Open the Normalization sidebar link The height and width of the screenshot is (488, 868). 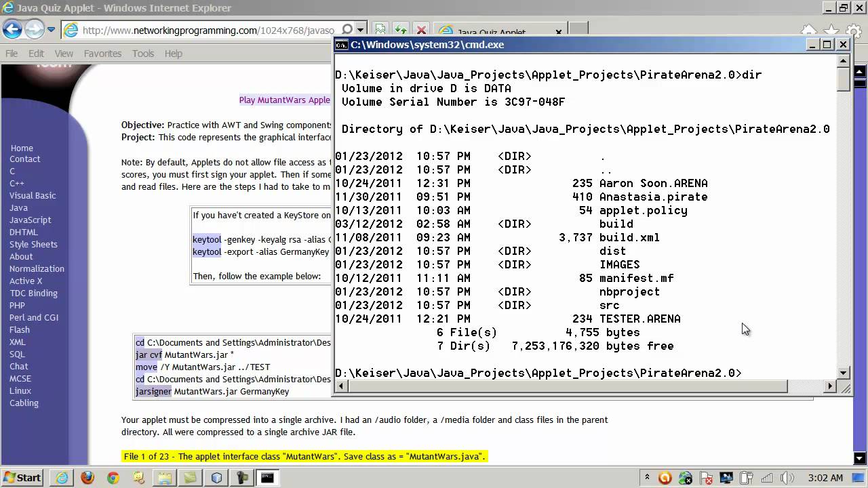(37, 268)
